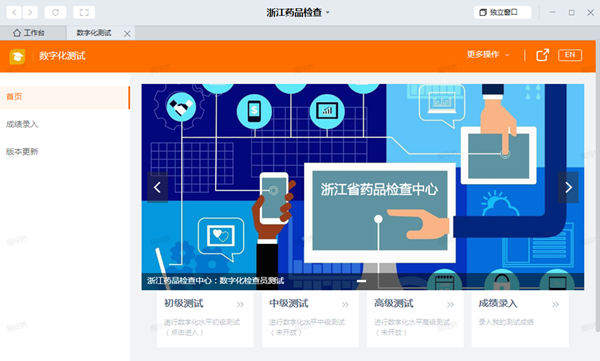Screen dimensions: 600x361
Task: Open the 浙江药品检查 title dropdown
Action: pyautogui.click(x=298, y=12)
